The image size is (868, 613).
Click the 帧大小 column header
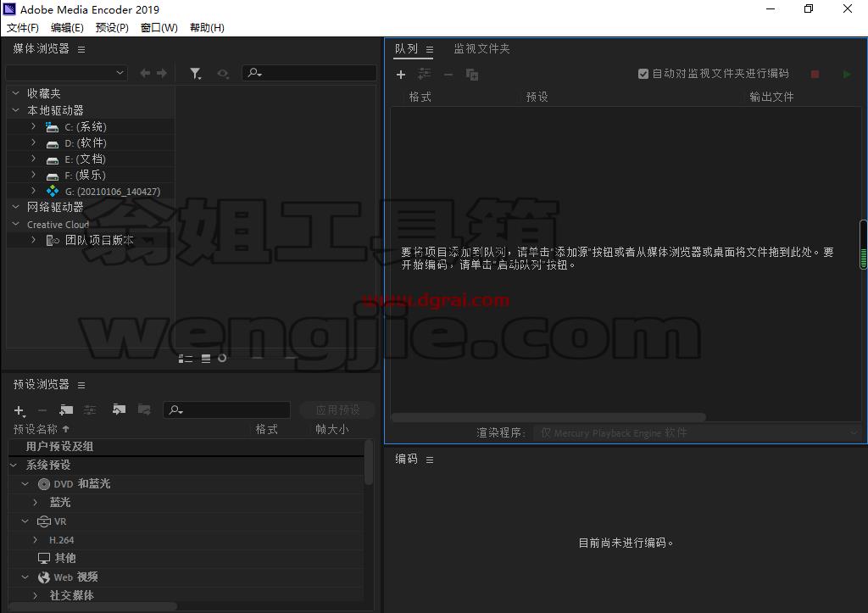pos(331,429)
